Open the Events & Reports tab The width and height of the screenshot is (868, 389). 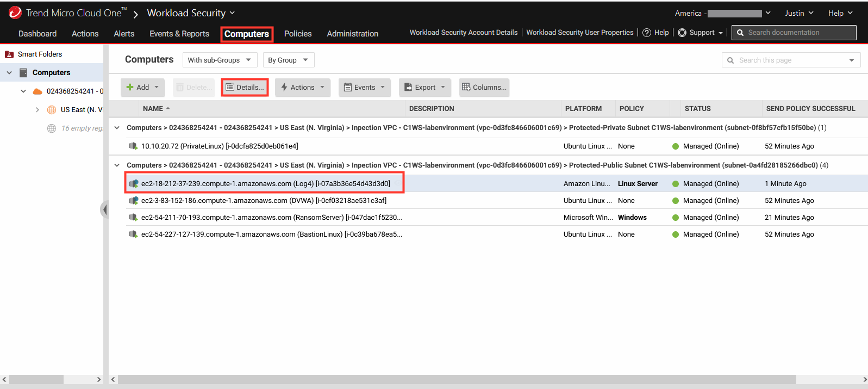179,34
